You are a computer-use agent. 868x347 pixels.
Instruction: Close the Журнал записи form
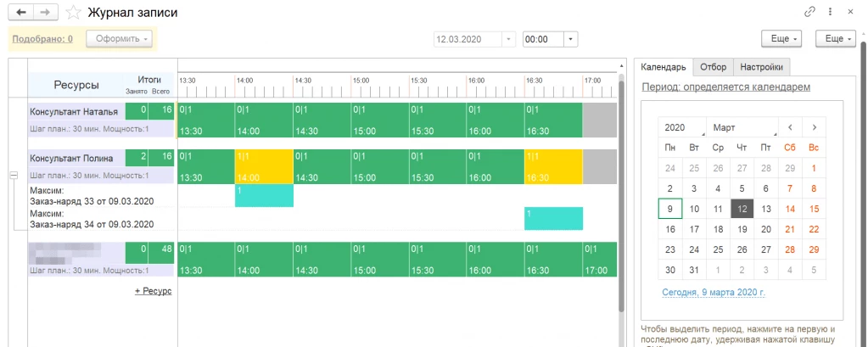tap(850, 12)
